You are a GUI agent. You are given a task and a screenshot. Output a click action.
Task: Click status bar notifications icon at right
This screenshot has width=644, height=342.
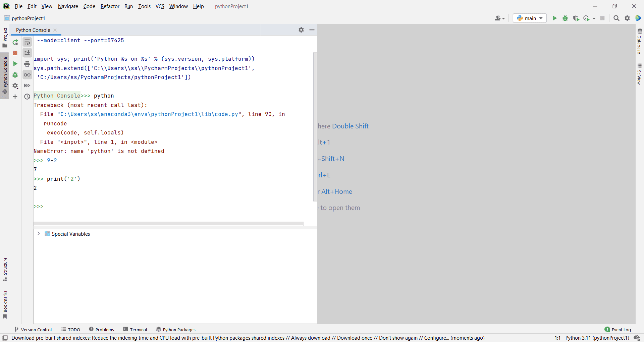coord(637,338)
